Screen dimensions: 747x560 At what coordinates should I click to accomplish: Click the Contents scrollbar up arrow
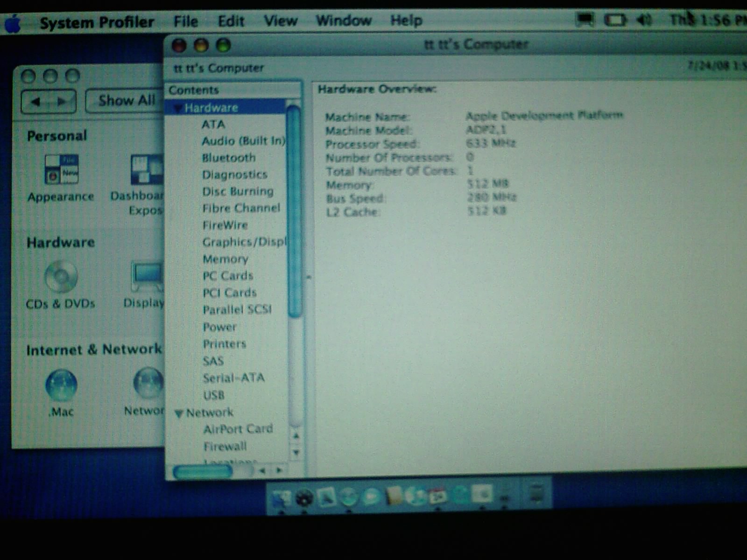295,436
